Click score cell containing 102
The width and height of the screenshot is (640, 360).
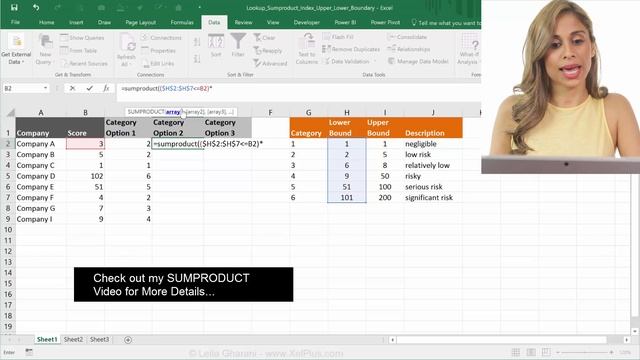coord(85,176)
